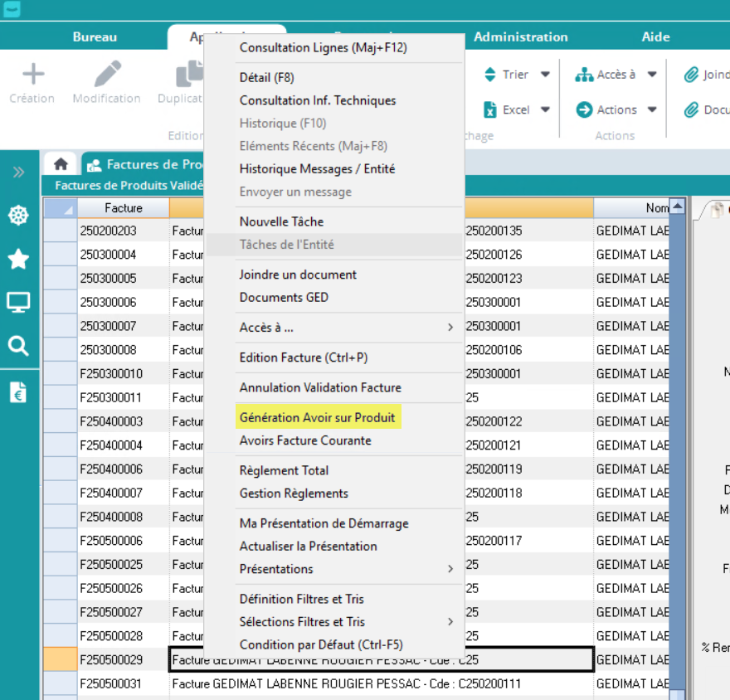
Task: Choose Annulation Validation Facture menu entry
Action: [x=320, y=387]
